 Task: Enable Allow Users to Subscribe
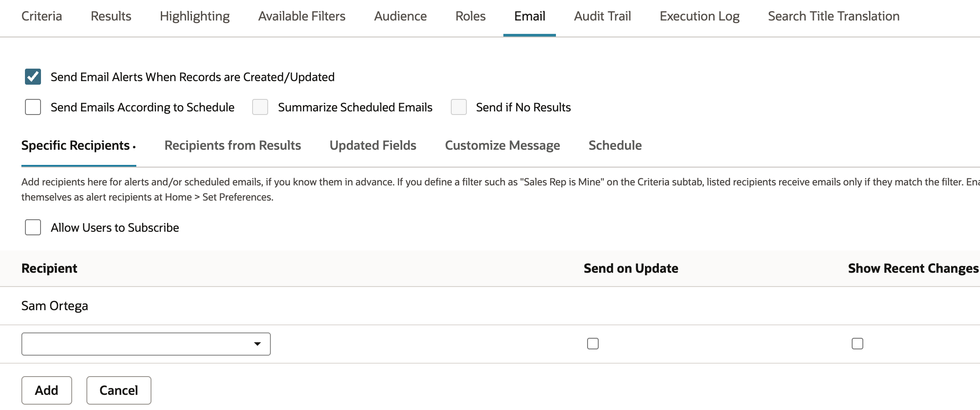tap(33, 227)
